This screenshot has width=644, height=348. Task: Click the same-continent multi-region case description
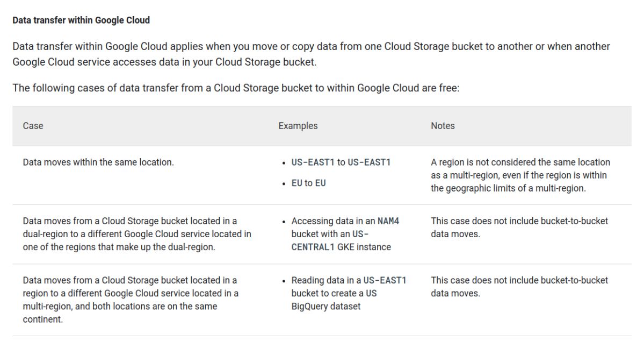[130, 300]
